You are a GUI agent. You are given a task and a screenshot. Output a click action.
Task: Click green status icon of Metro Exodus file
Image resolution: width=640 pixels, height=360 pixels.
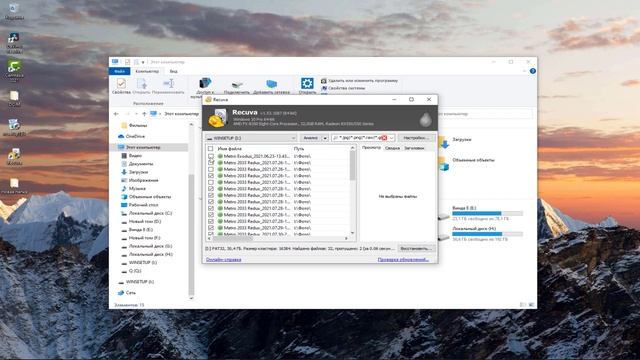click(220, 156)
